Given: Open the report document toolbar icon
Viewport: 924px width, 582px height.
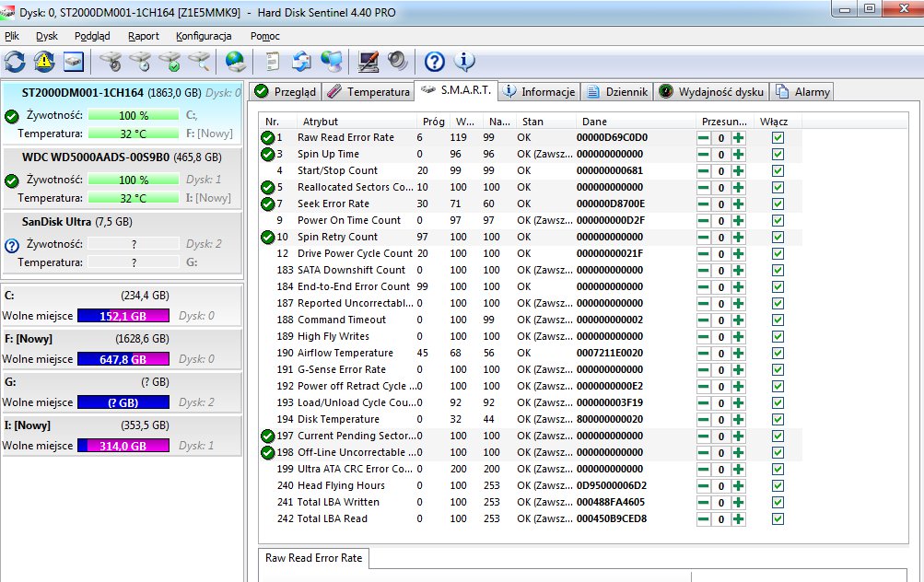Looking at the screenshot, I should coord(273,62).
